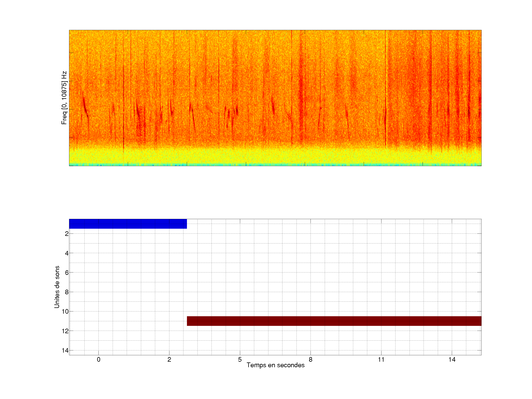Click the blue bar at sound unit 1
This screenshot has height=399, width=532.
click(128, 224)
